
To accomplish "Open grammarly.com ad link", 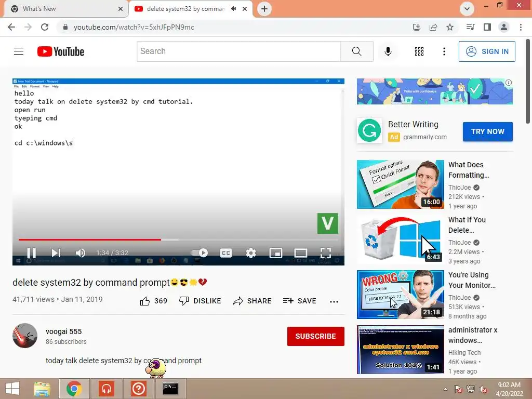I will (425, 137).
